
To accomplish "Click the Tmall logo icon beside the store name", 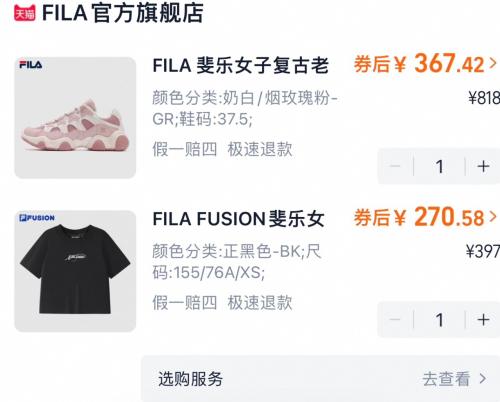I will 25,14.
